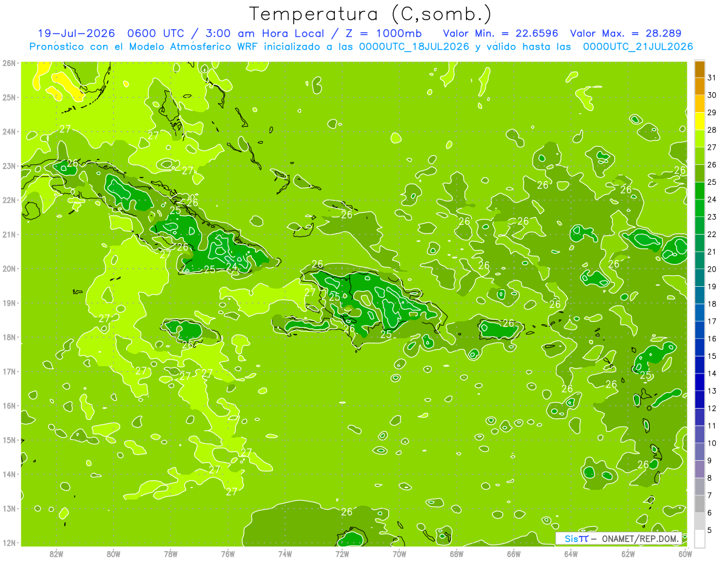The width and height of the screenshot is (728, 562).
Task: Click longitude axis label "74W"
Action: point(285,554)
